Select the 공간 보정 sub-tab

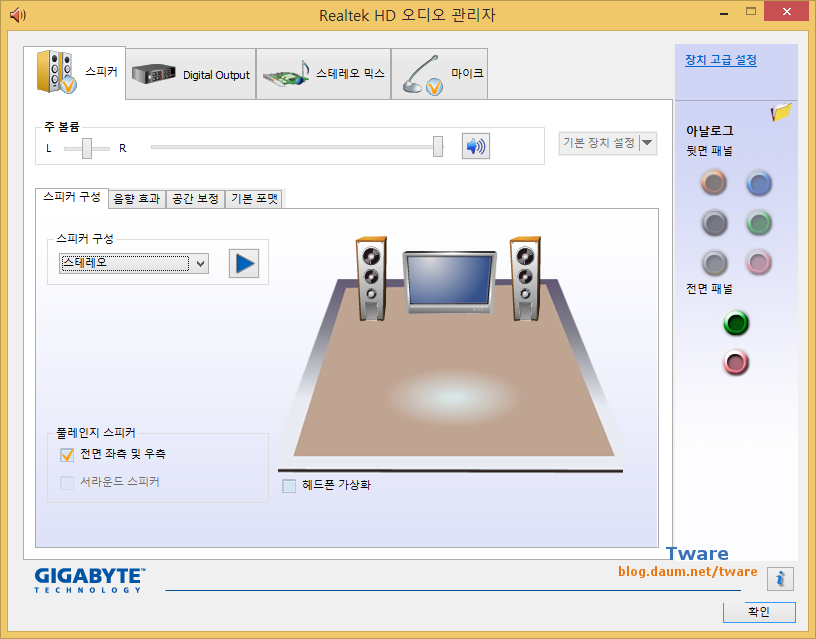[x=196, y=199]
